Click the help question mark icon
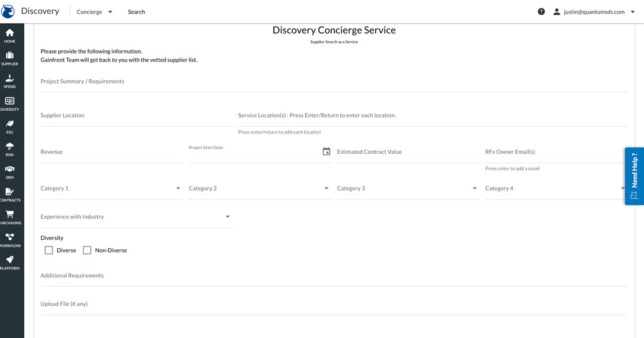Screen dimensions: 644x338 [541, 11]
